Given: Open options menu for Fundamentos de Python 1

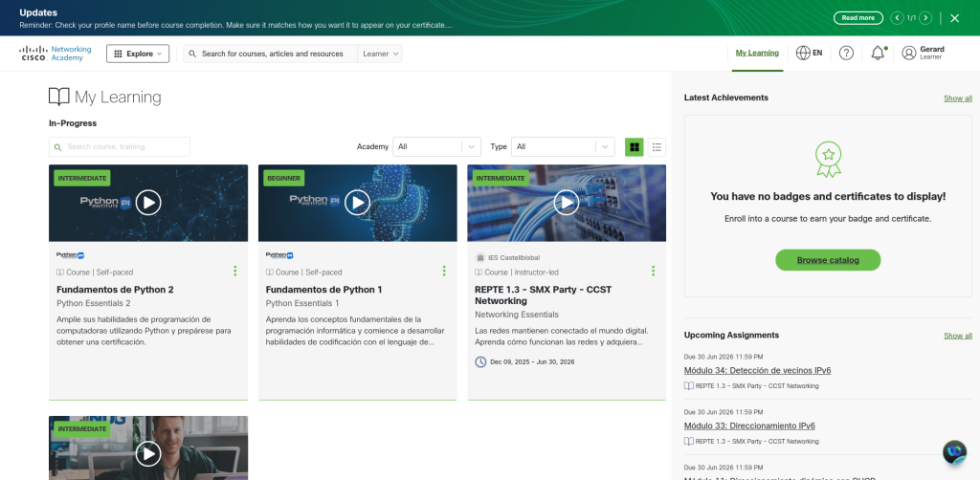Looking at the screenshot, I should click(x=444, y=272).
